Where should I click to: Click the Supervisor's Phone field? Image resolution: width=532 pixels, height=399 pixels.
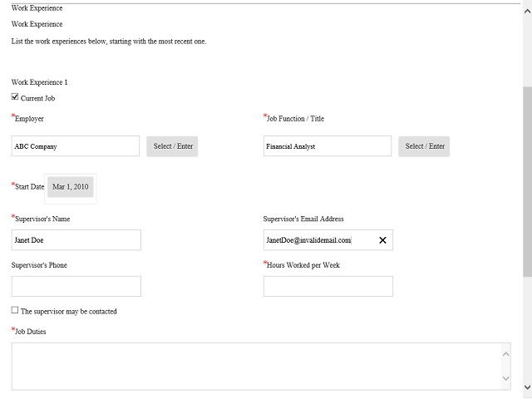tap(76, 286)
